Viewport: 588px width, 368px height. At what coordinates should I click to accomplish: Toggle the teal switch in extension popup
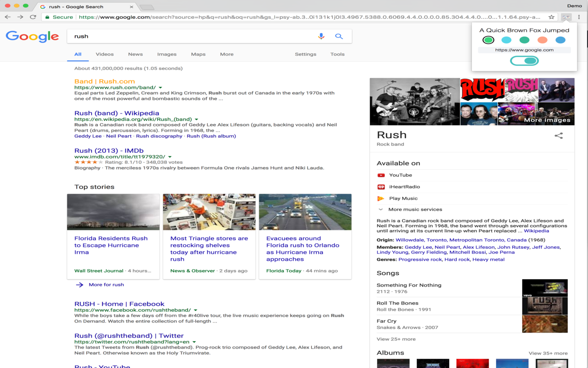tap(524, 61)
